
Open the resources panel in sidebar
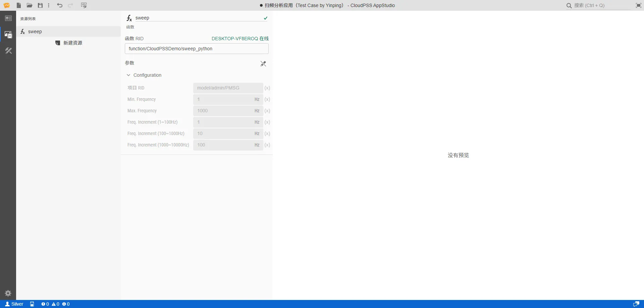(x=8, y=34)
